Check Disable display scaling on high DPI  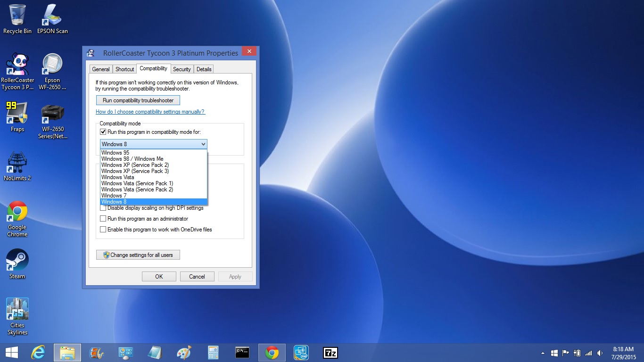[103, 208]
